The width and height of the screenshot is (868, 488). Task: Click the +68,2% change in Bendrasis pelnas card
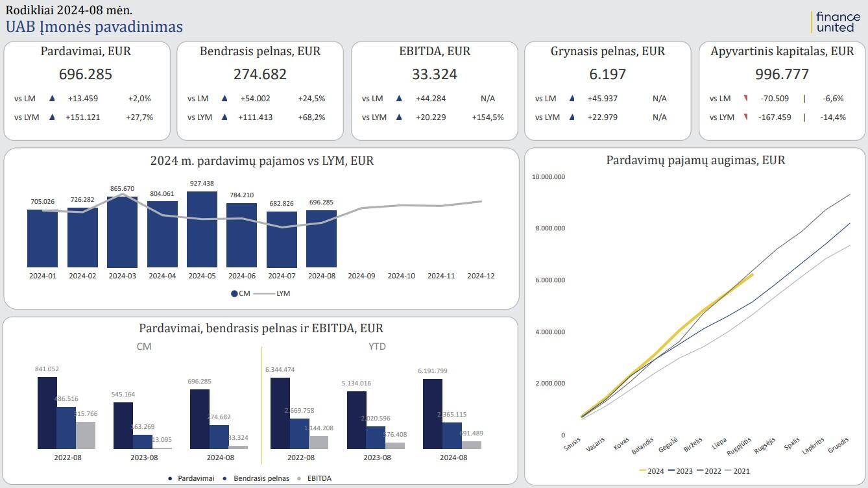coord(312,117)
